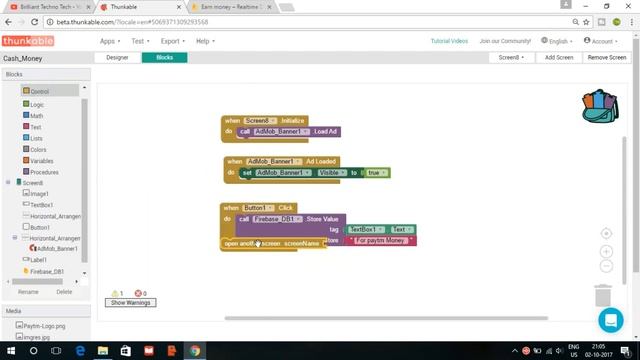The height and width of the screenshot is (360, 640).
Task: Zoom out with the minus icon
Action: tap(606, 266)
